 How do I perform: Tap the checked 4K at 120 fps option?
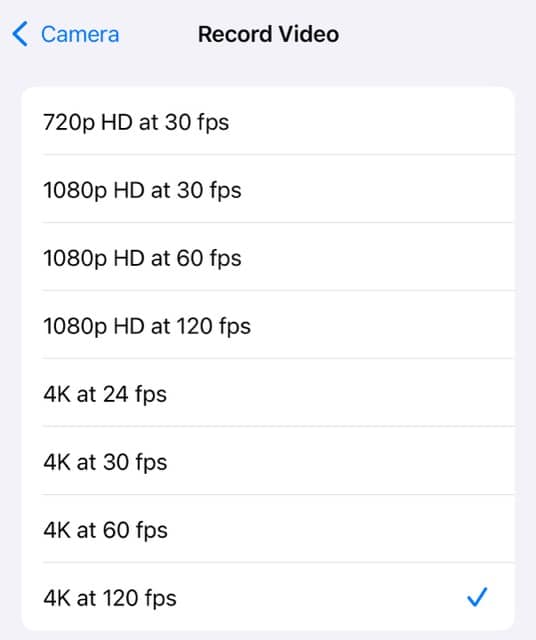click(268, 596)
